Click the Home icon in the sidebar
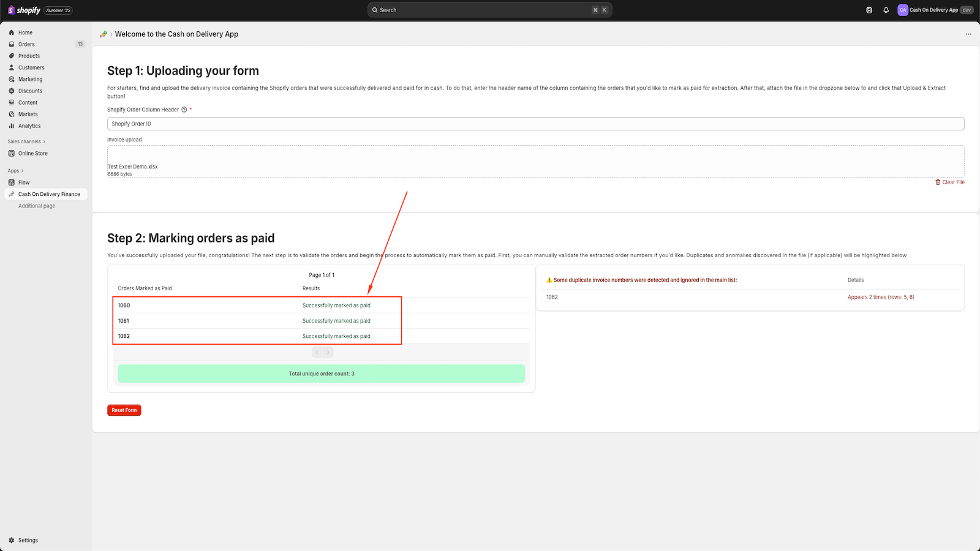980x551 pixels. click(x=12, y=32)
